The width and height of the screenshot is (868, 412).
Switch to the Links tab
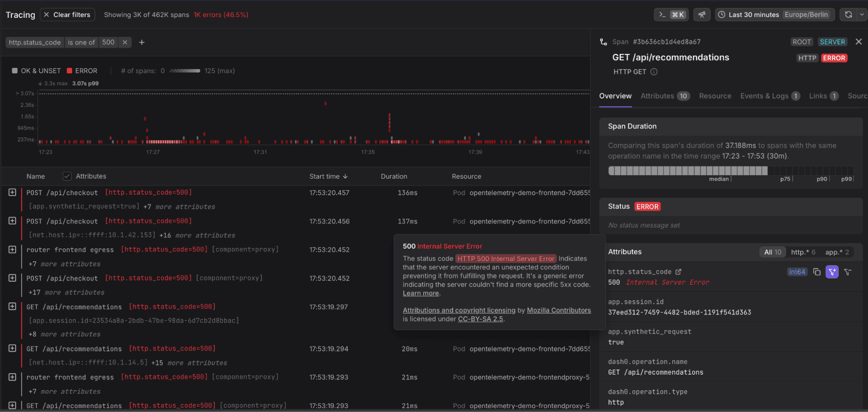pos(823,96)
